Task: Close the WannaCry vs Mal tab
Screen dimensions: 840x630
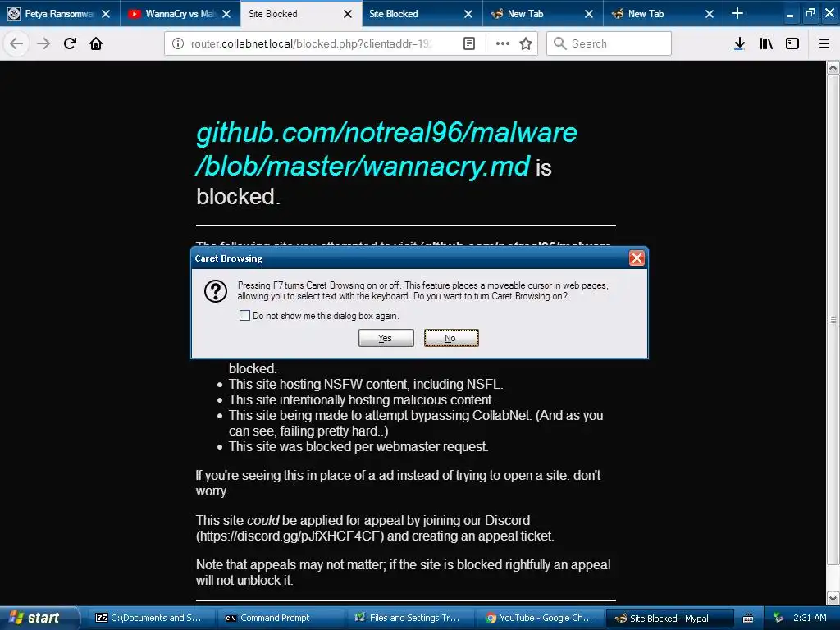Action: pos(226,14)
